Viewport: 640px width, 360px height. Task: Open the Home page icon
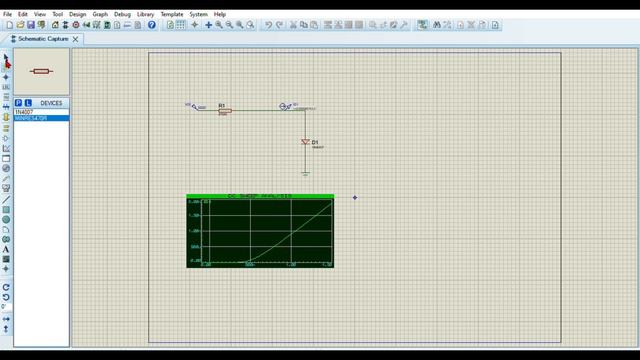tap(55, 25)
